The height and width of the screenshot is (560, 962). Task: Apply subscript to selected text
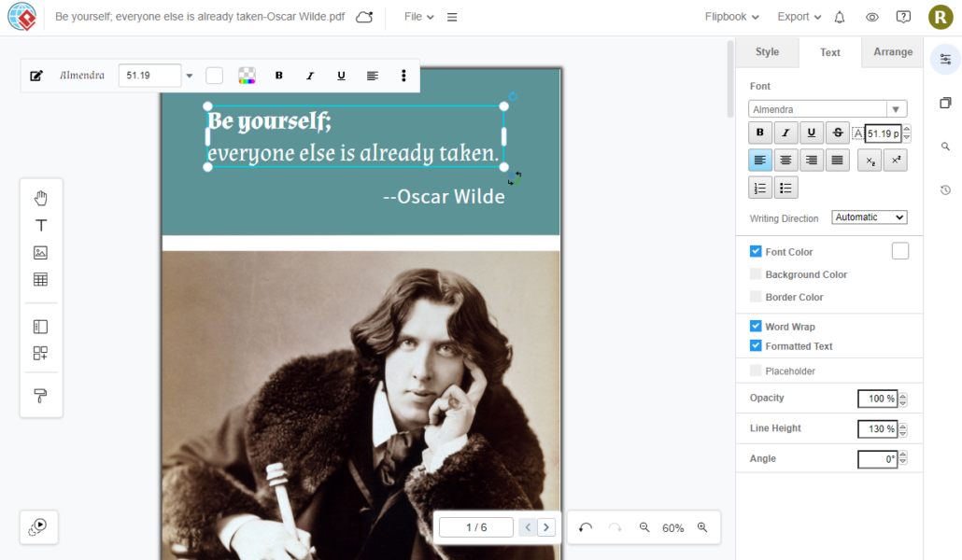coord(870,160)
